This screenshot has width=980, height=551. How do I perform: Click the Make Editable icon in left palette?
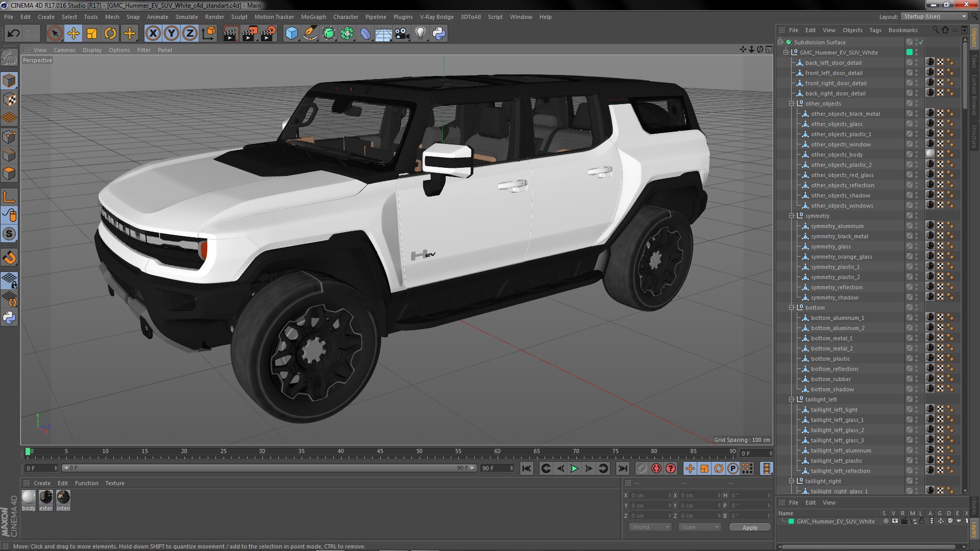tap(9, 57)
